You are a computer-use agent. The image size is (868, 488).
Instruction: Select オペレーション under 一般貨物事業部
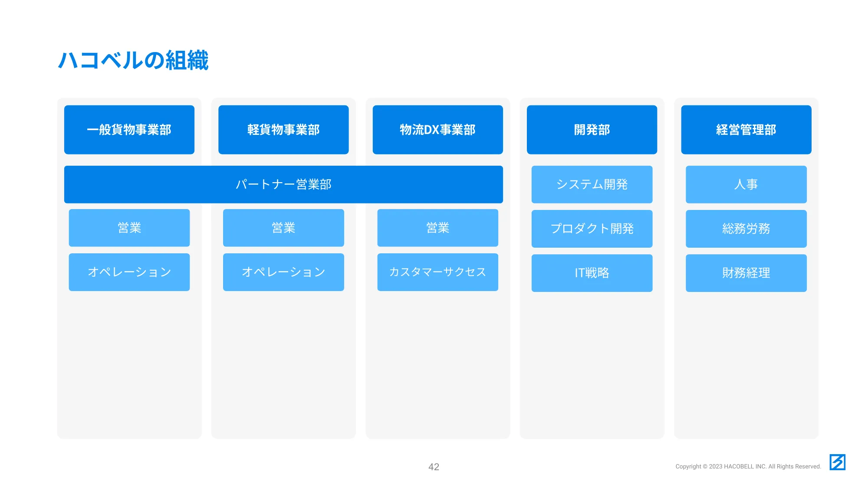pyautogui.click(x=129, y=272)
